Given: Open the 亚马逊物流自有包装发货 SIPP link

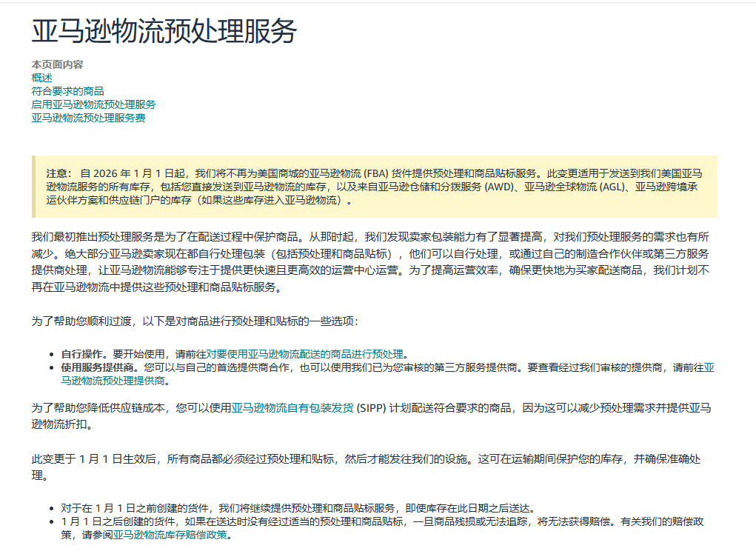Looking at the screenshot, I should (292, 407).
